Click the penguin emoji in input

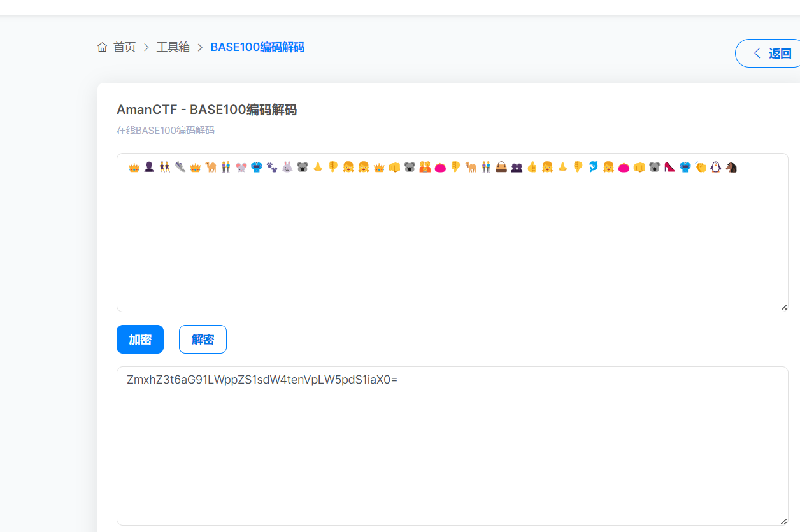716,167
